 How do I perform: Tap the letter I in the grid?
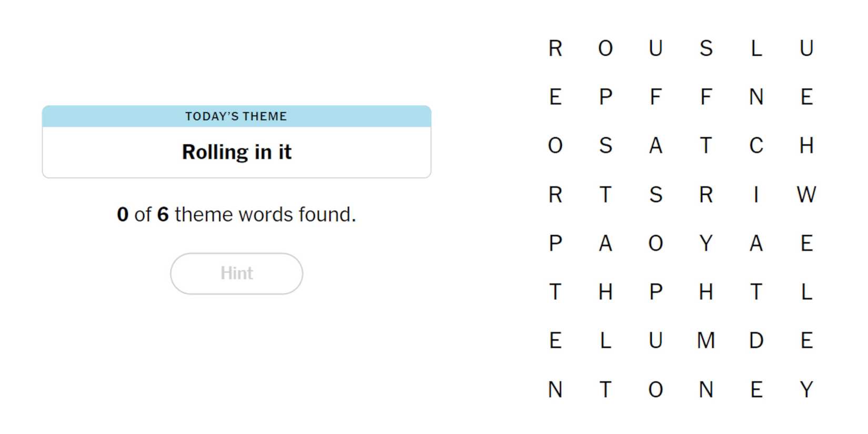756,195
